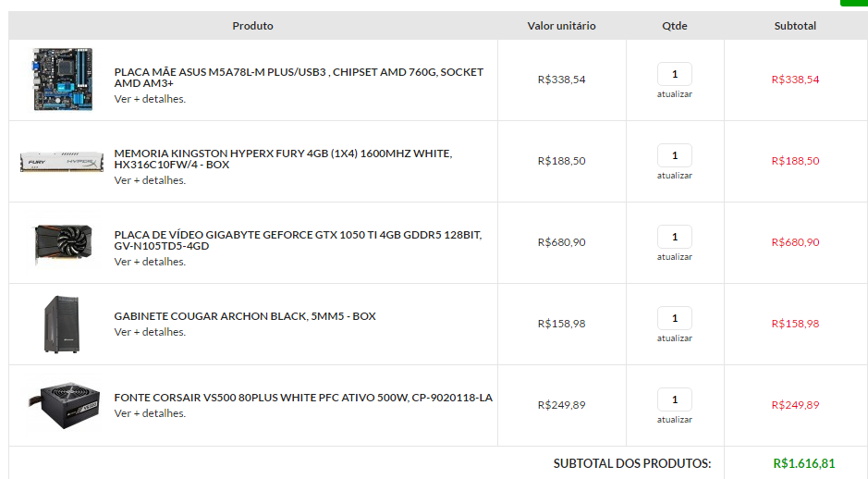
Task: Click quantity field for Gigabyte video card
Action: coord(675,237)
